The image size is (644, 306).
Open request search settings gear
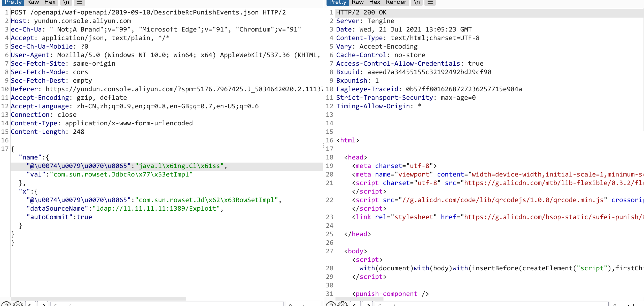click(x=18, y=304)
